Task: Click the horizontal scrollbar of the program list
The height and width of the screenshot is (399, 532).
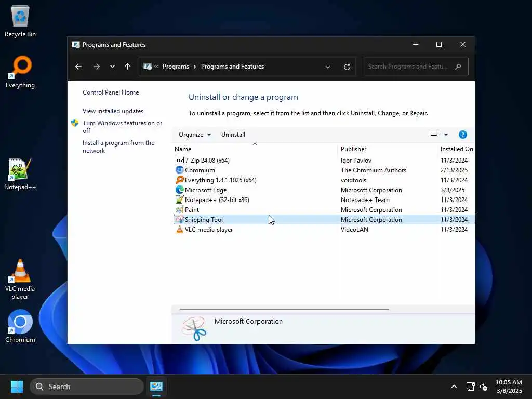Action: [284, 309]
